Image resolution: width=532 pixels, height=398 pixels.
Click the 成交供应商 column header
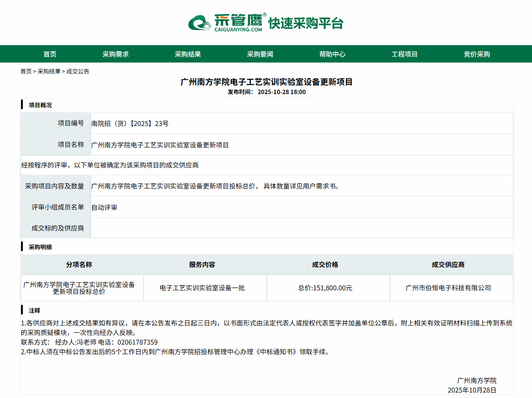click(448, 265)
